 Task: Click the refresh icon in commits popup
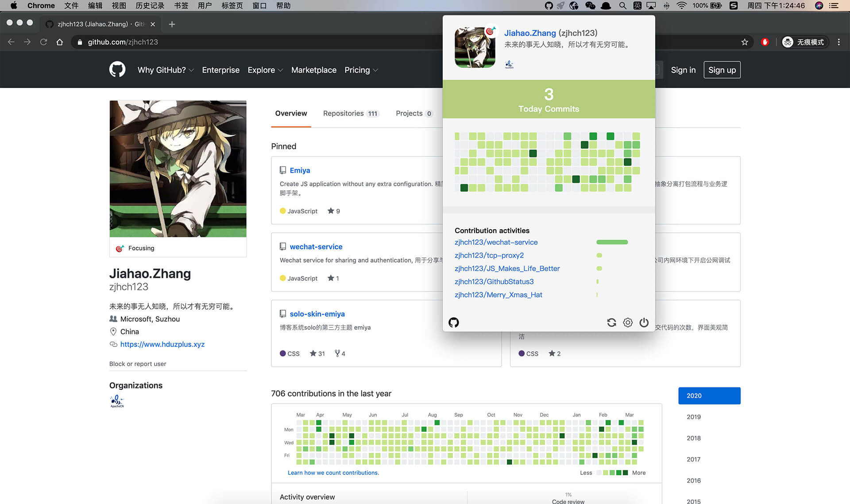(x=611, y=323)
